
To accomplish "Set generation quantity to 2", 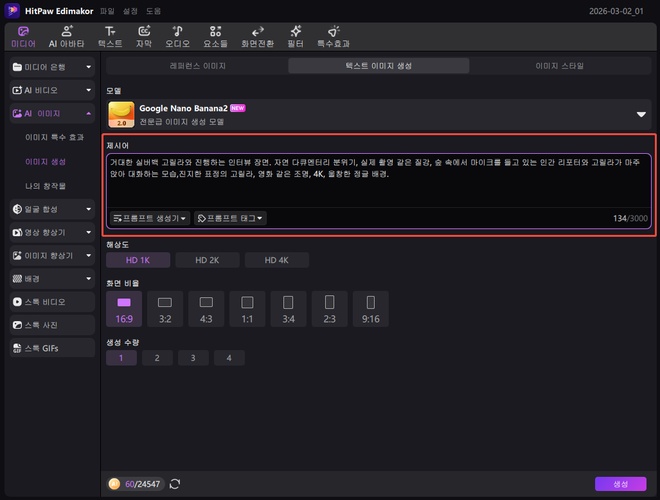I will [157, 358].
